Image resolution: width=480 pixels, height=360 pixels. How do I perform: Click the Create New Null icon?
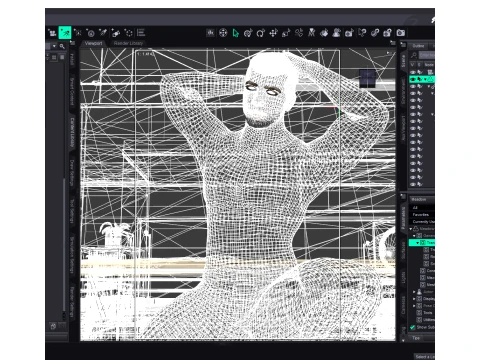(x=128, y=33)
